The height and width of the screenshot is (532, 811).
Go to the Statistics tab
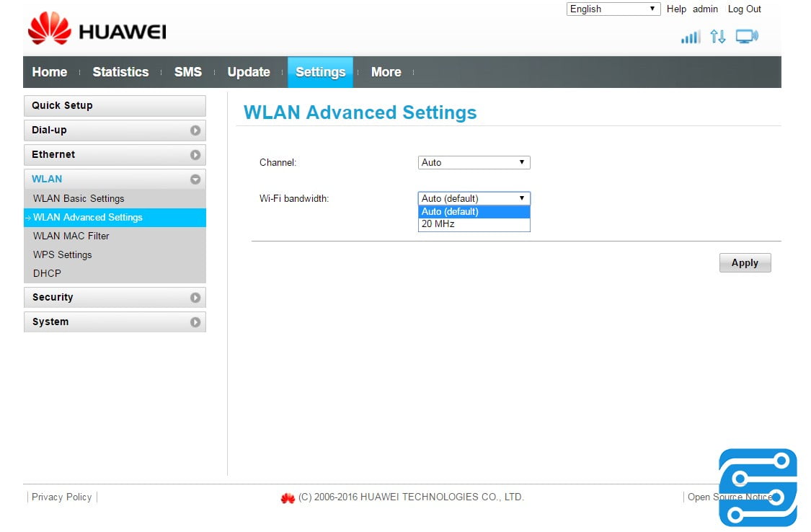tap(120, 72)
